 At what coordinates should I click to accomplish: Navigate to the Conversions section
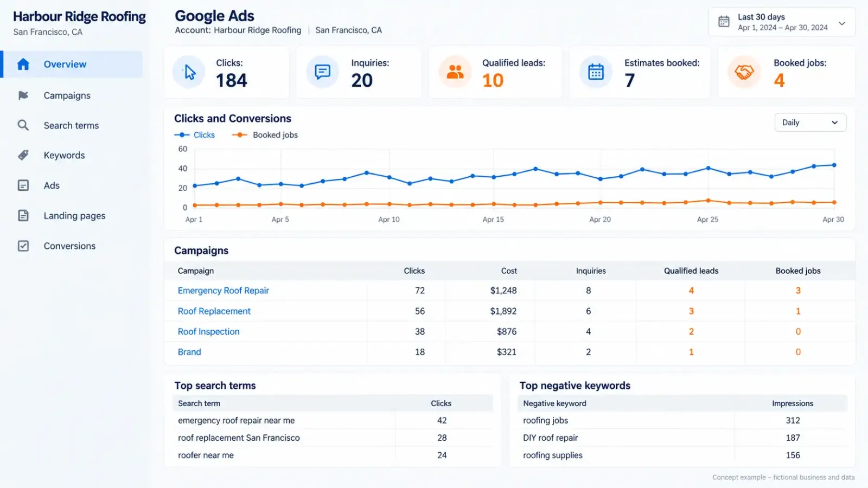(69, 246)
